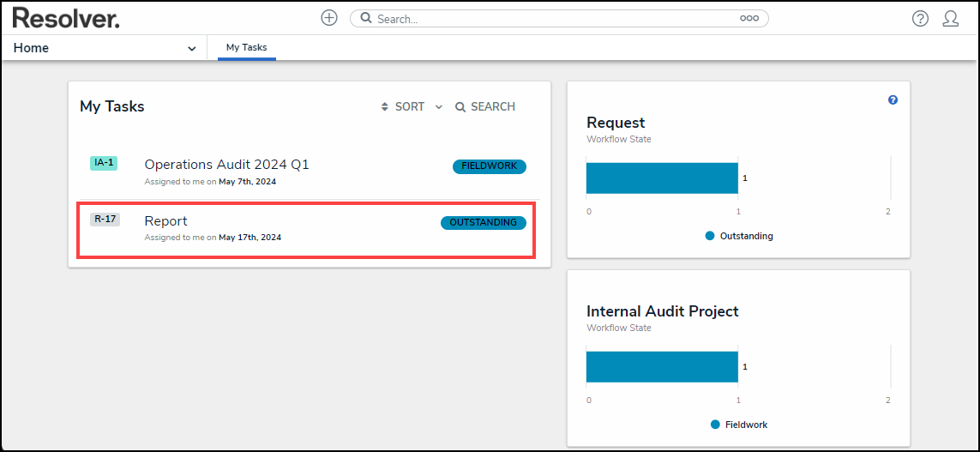Click the three-dots advanced search icon
Screen dimensions: 980x452
749,19
